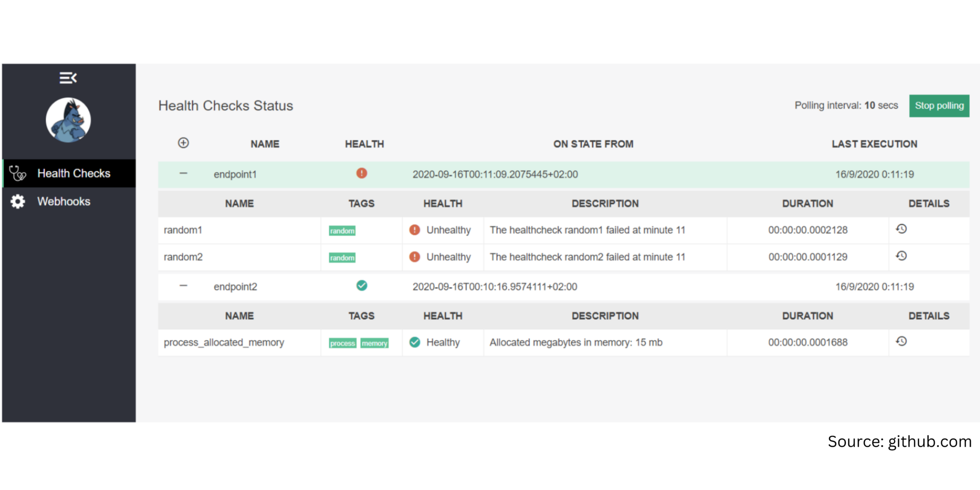The height and width of the screenshot is (490, 980).
Task: Click the healthy checkmark icon for endpoint2
Action: point(361,286)
